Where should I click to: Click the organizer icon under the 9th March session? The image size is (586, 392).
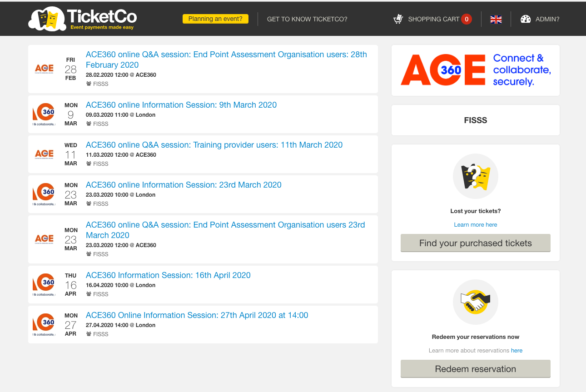tap(89, 124)
